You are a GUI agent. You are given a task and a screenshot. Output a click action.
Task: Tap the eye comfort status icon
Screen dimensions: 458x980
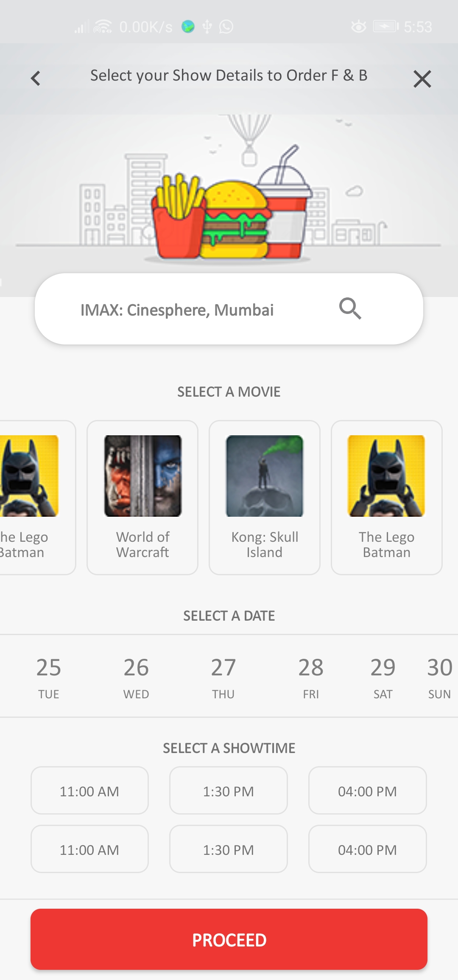pos(359,27)
